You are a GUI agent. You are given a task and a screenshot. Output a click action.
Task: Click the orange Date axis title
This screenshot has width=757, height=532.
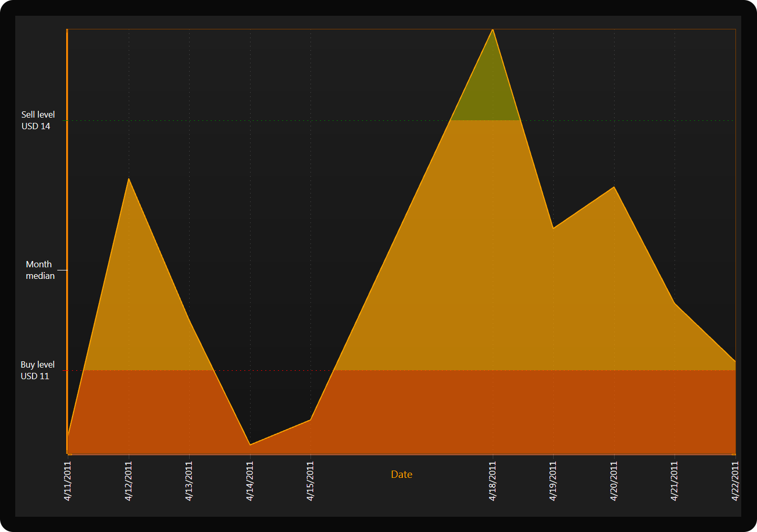click(x=401, y=475)
